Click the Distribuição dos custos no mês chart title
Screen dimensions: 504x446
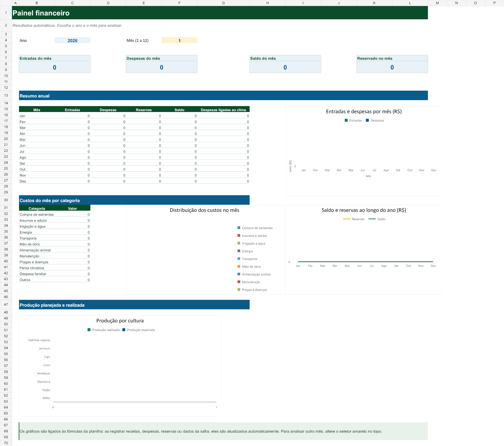tap(204, 210)
